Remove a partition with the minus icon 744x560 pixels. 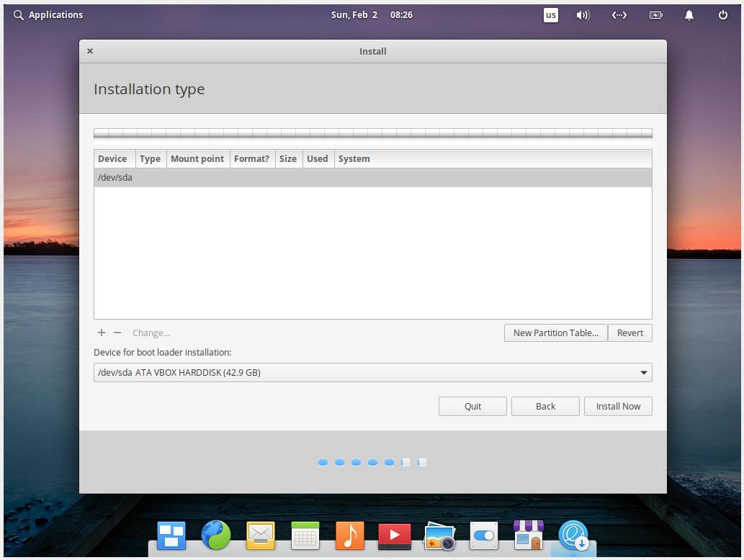pos(117,333)
